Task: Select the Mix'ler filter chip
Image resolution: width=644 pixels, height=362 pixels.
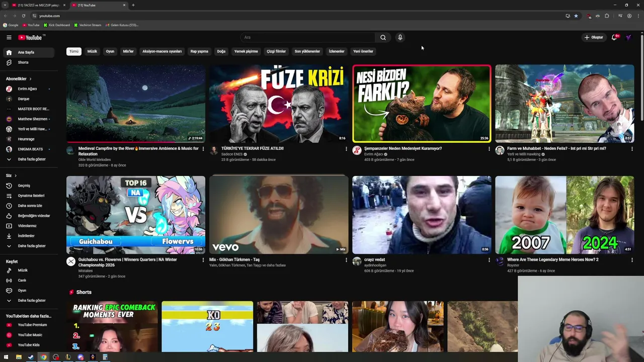Action: click(x=128, y=51)
